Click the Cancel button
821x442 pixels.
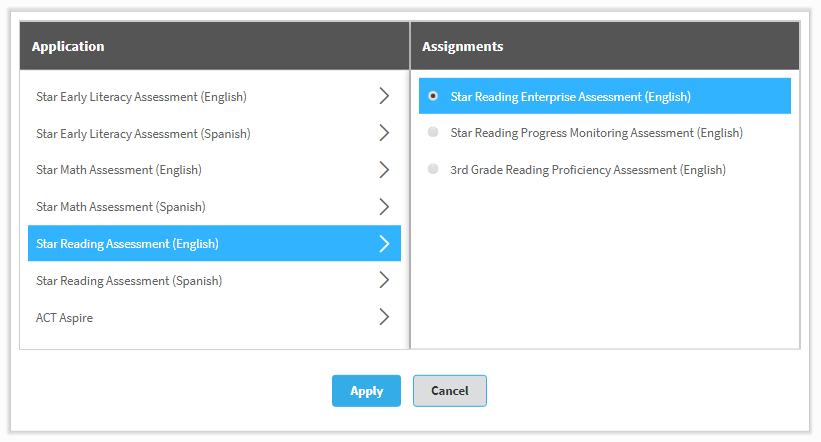pos(450,391)
